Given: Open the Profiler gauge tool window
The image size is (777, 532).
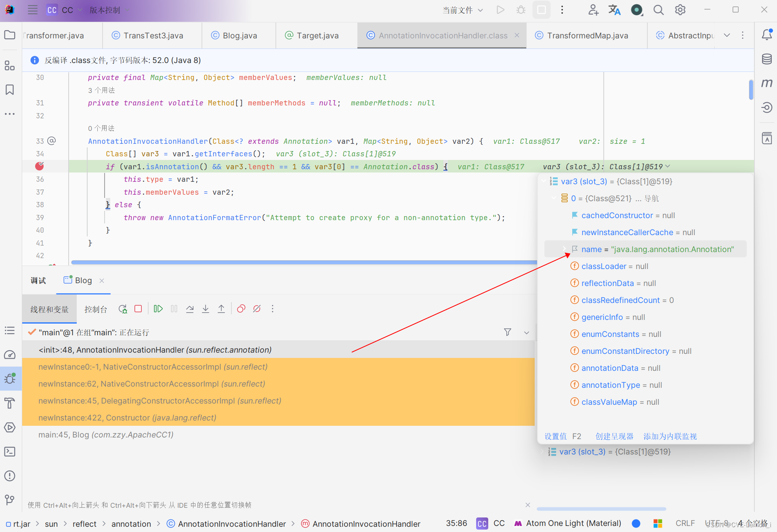Looking at the screenshot, I should coord(10,355).
